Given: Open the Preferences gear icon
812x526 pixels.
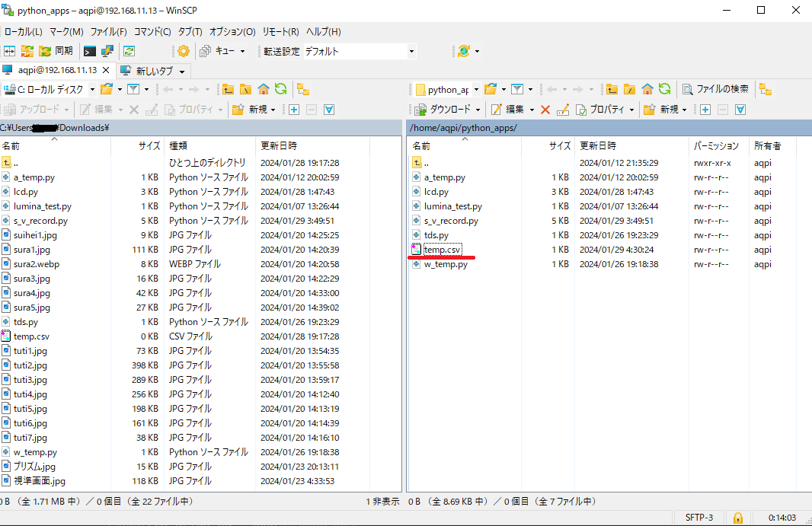Looking at the screenshot, I should coord(184,51).
